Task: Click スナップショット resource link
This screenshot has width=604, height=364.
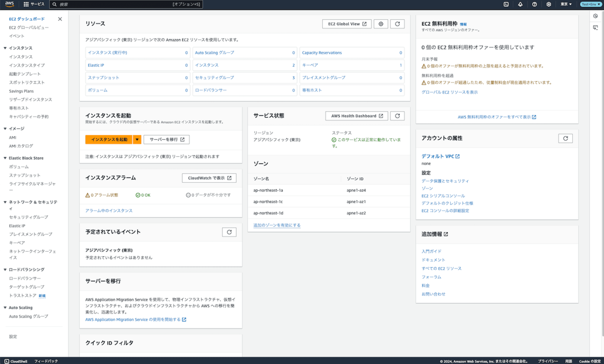Action: coord(104,78)
